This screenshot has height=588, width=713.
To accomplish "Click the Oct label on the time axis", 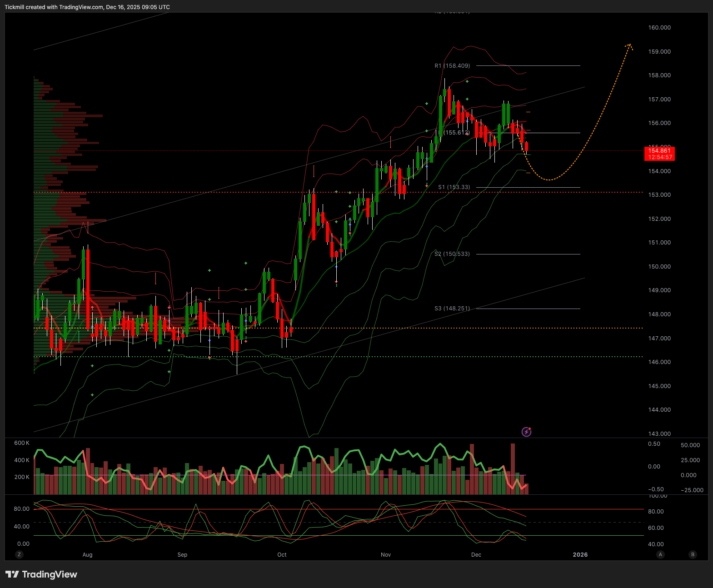I will 282,554.
